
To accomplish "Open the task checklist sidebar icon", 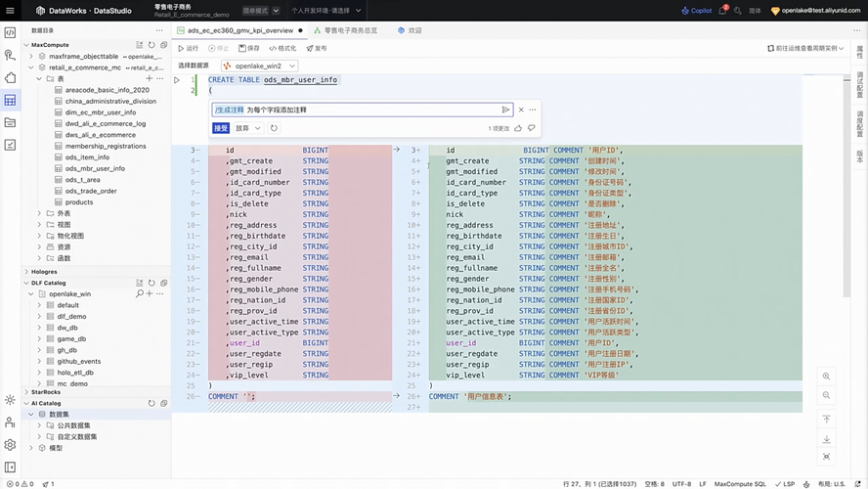I will (x=10, y=145).
